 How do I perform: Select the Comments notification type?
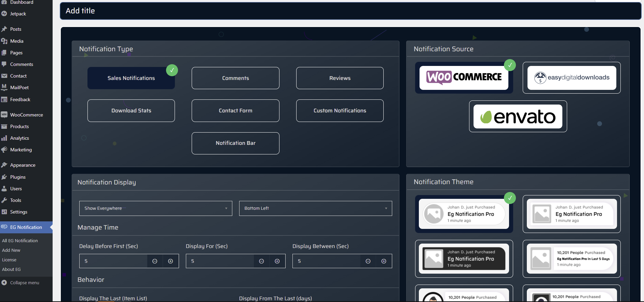235,78
